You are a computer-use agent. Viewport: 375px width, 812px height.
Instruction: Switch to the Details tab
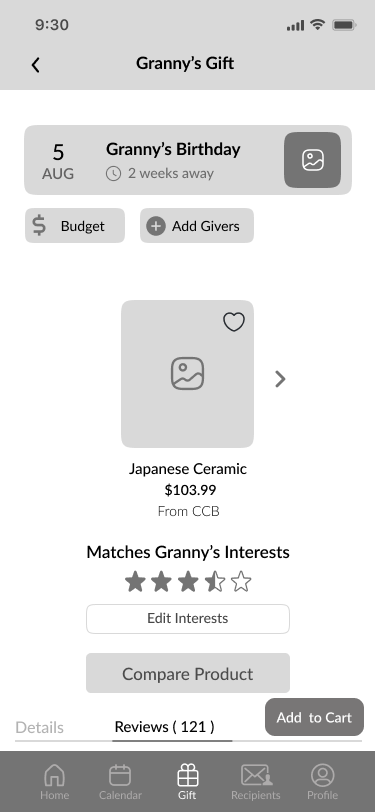coord(39,727)
